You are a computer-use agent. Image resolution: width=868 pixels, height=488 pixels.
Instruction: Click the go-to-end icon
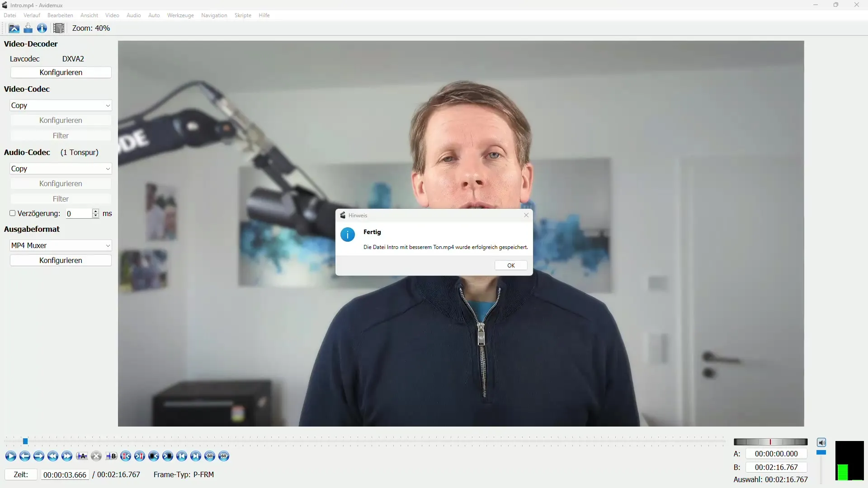click(196, 456)
